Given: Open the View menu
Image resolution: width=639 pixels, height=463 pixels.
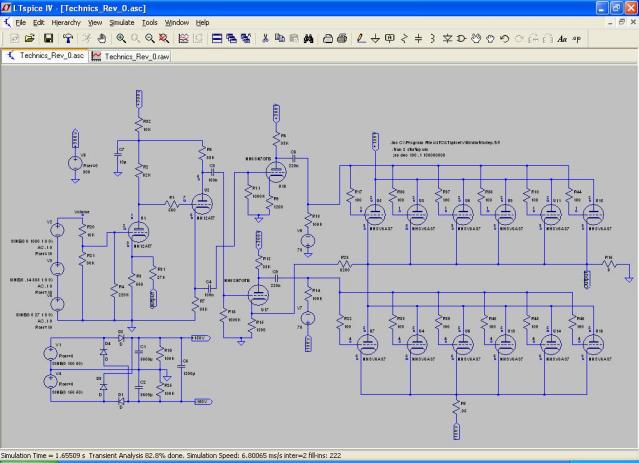Looking at the screenshot, I should (95, 22).
